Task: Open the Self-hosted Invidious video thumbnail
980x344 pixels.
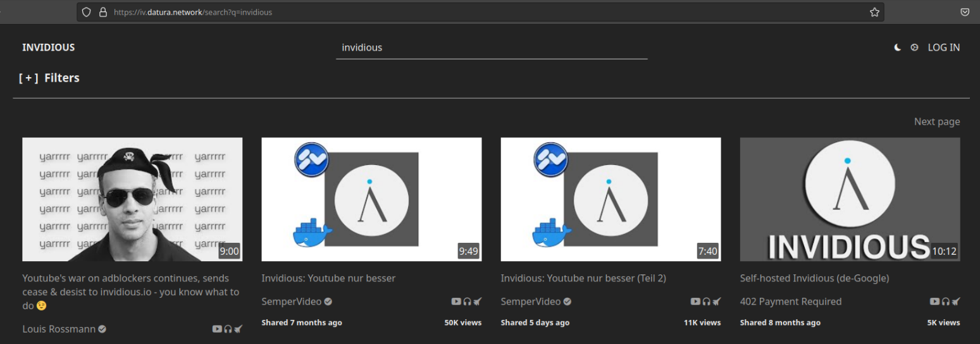Action: click(850, 199)
